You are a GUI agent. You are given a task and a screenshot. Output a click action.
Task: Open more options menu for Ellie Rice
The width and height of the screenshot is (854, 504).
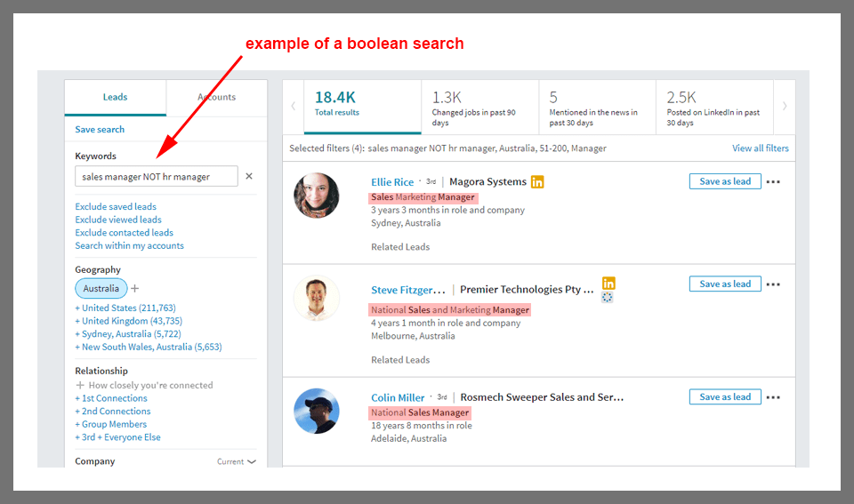click(x=773, y=182)
